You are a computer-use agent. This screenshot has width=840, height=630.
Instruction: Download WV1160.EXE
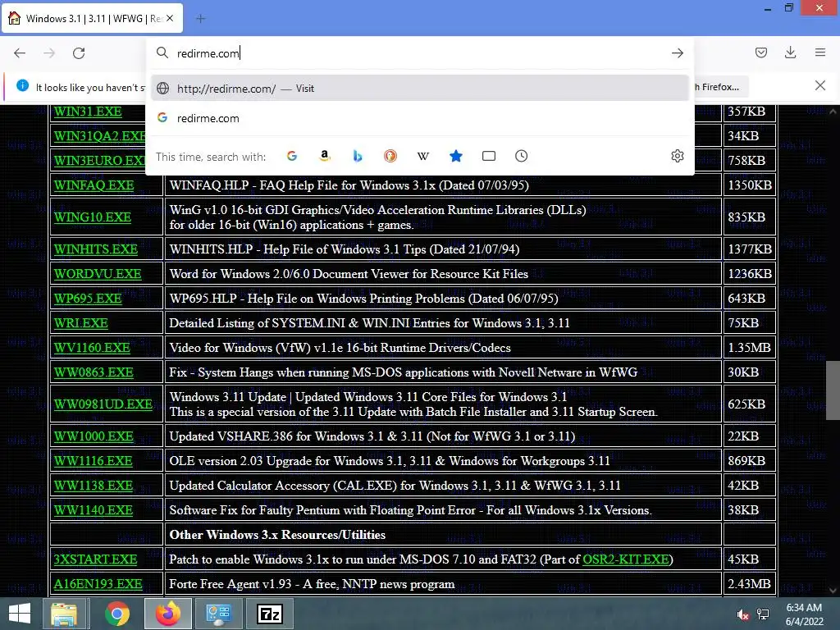point(92,348)
